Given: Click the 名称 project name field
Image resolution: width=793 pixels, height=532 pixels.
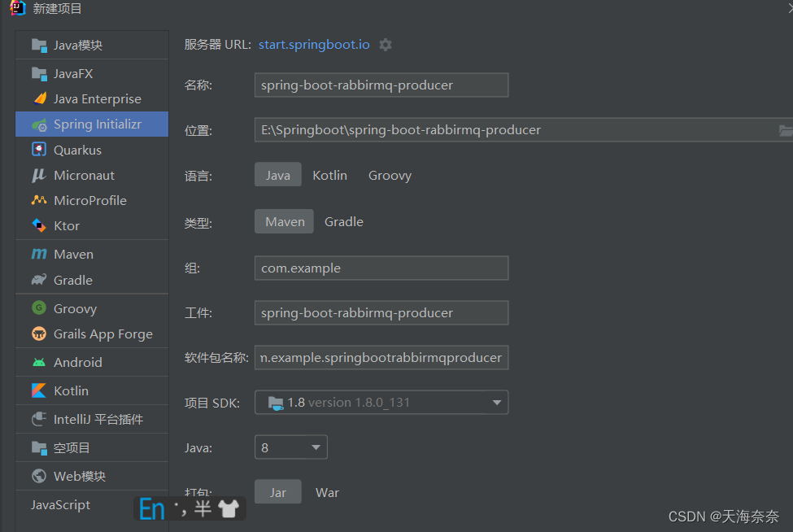Looking at the screenshot, I should point(381,85).
